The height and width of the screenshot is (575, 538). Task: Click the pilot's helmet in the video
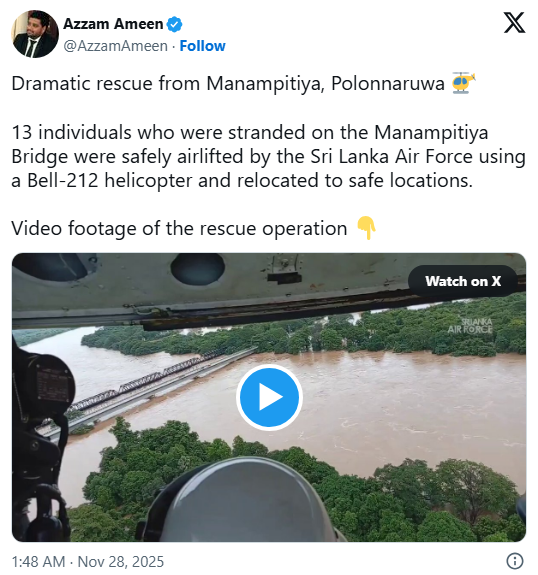pos(242,501)
